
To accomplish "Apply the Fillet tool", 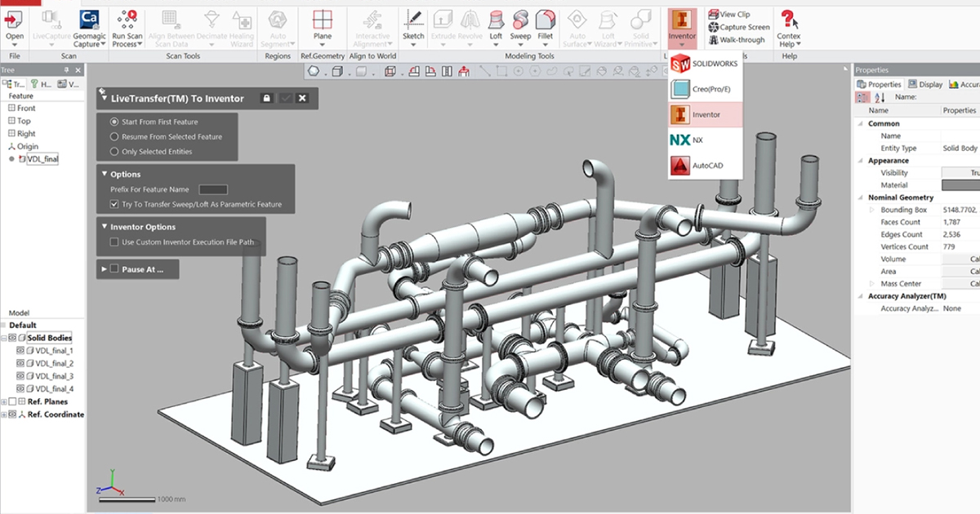I will (x=545, y=20).
